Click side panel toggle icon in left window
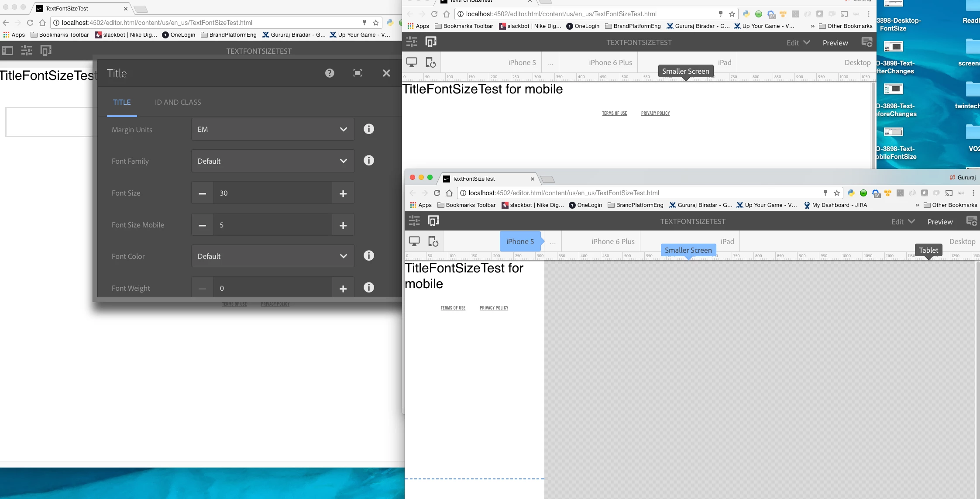Screen dimensions: 980x499 pos(7,51)
